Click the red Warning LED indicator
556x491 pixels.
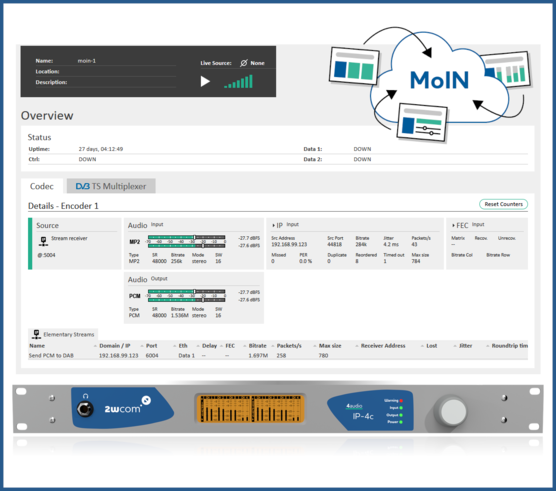[401, 401]
